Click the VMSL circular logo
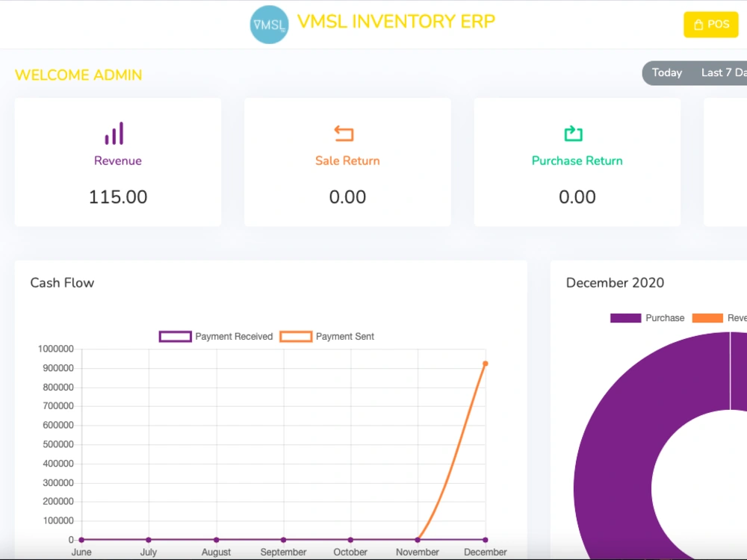The height and width of the screenshot is (560, 747). (269, 25)
